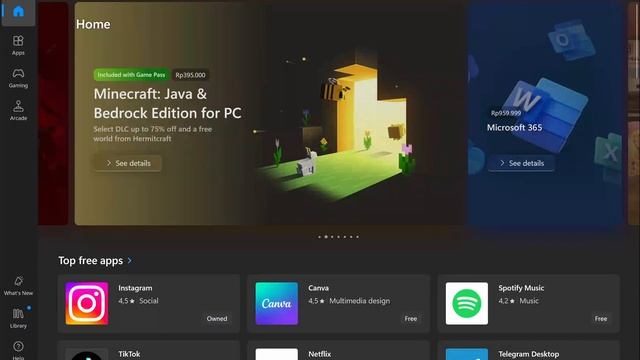This screenshot has height=360, width=640.
Task: Click the Microsoft 365 banner title
Action: 514,127
